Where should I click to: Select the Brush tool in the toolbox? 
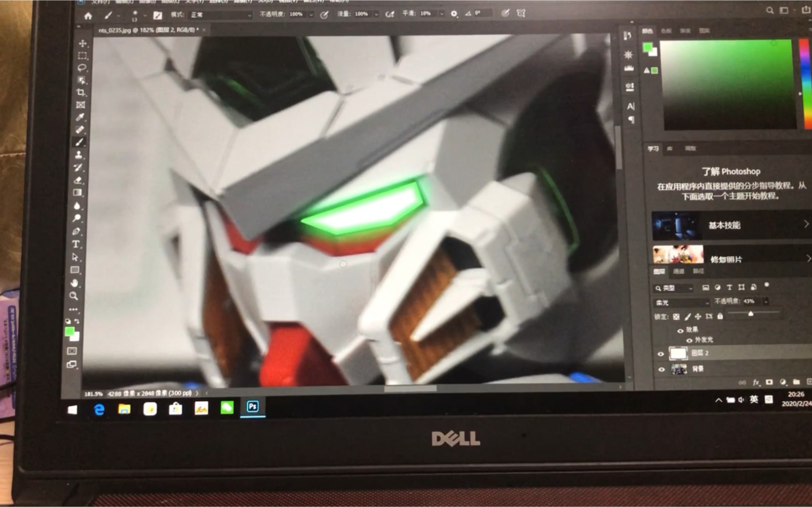[80, 142]
